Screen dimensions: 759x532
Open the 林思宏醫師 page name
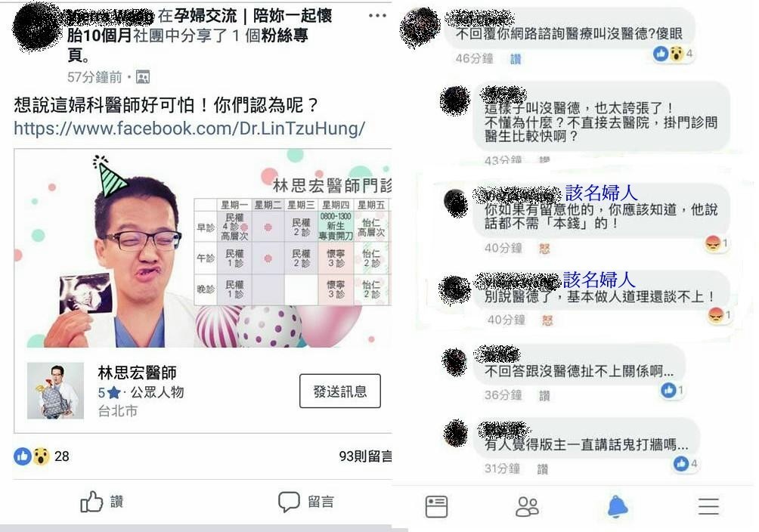coord(137,373)
